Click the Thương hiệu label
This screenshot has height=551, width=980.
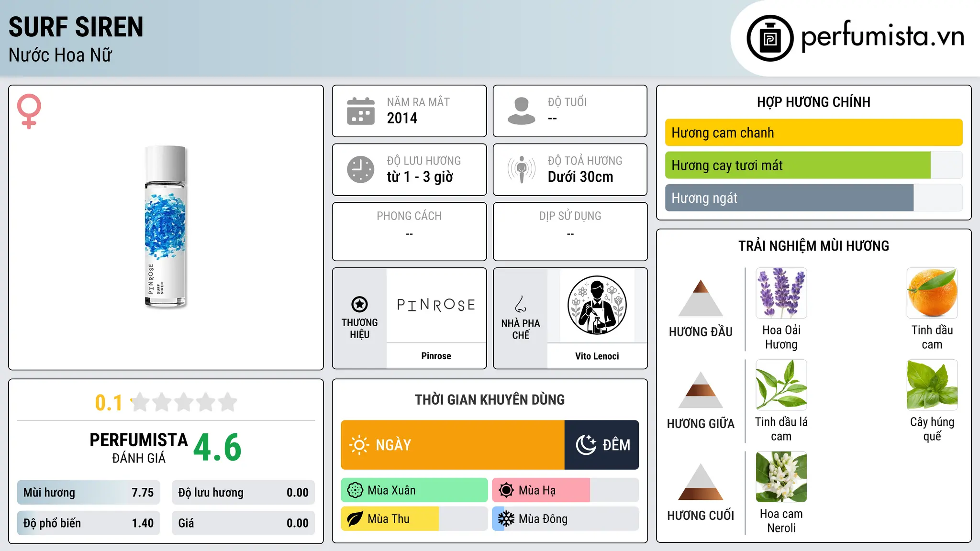[x=359, y=329]
